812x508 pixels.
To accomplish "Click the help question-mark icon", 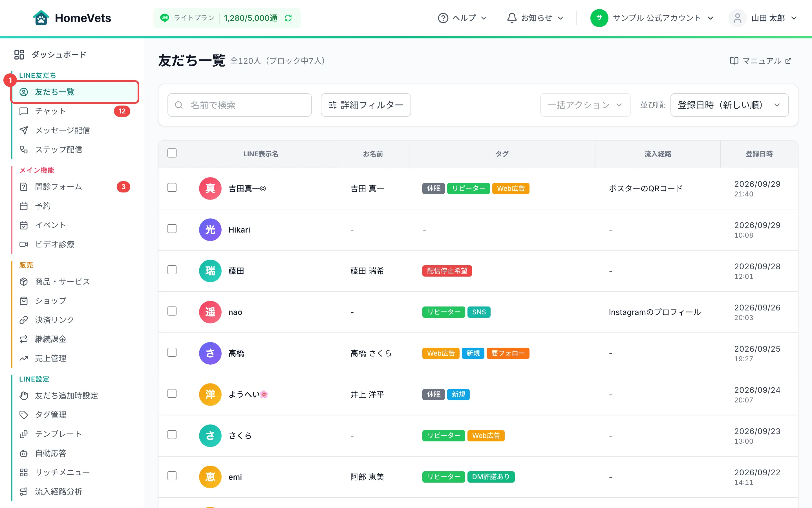I will [443, 18].
